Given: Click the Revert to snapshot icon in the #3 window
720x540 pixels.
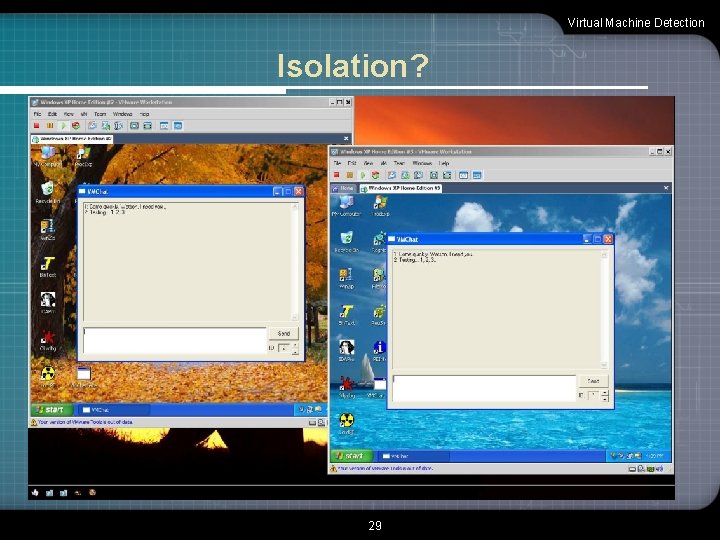Looking at the screenshot, I should point(405,175).
